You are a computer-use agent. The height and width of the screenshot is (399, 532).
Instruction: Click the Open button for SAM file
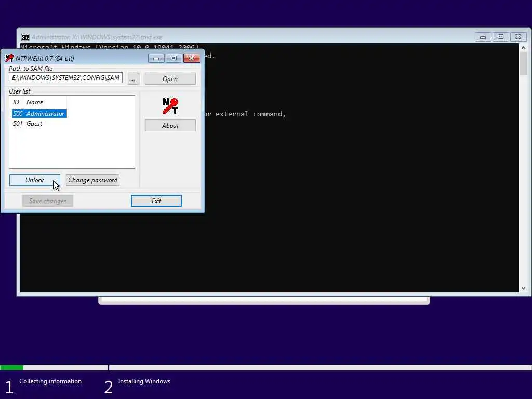click(170, 79)
